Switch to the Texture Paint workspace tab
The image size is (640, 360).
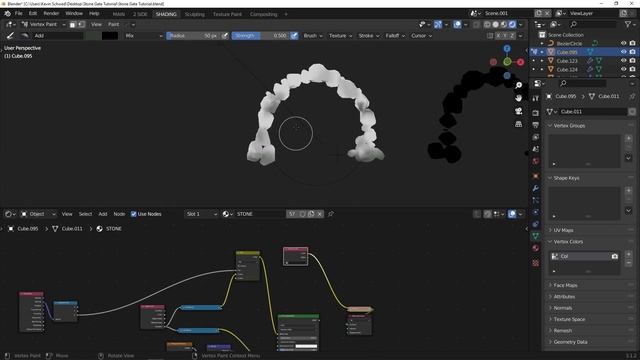[x=227, y=14]
